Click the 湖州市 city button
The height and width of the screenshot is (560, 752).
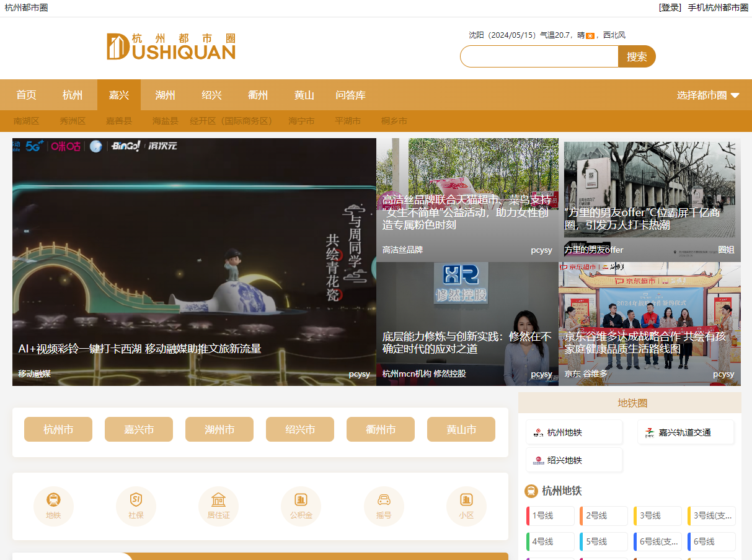pos(219,429)
